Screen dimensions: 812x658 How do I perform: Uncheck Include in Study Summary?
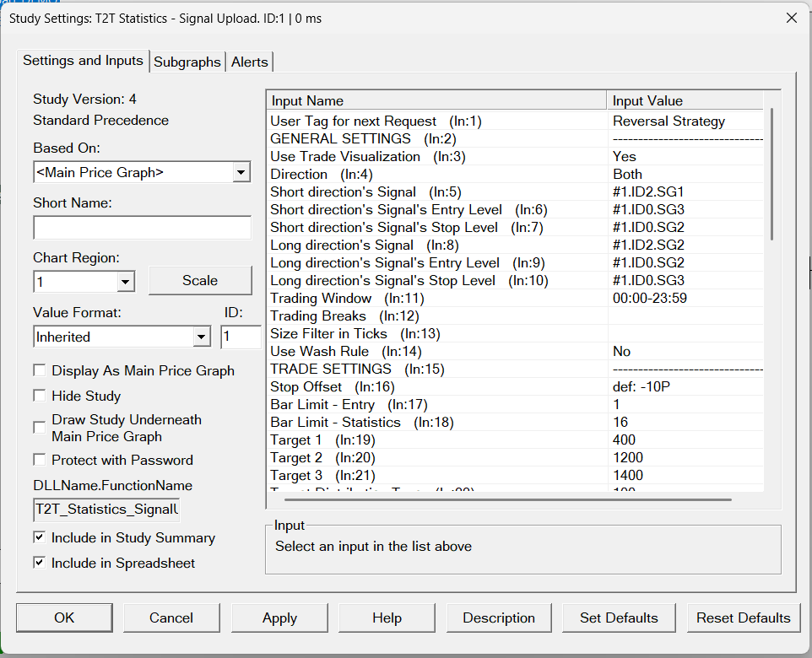[x=40, y=537]
